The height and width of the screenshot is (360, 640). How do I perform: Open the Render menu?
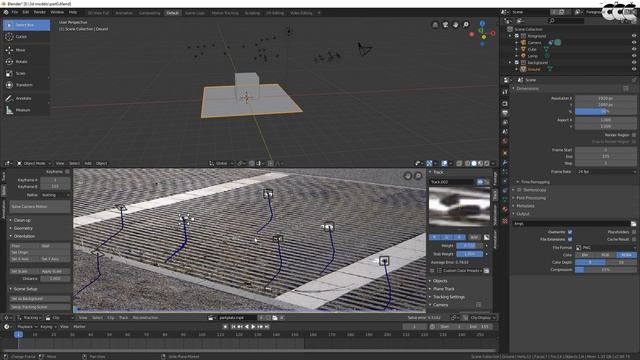(x=40, y=13)
